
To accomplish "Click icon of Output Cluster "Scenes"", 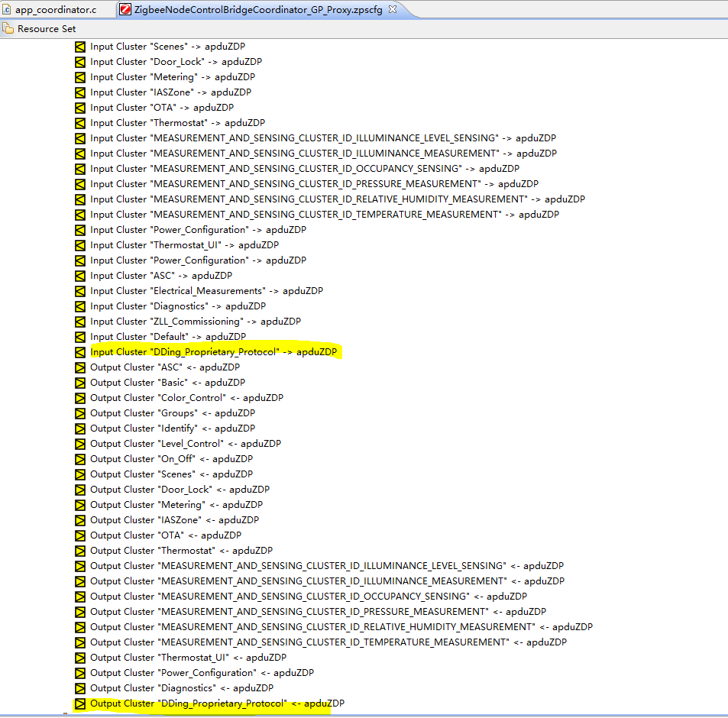I will pos(80,474).
